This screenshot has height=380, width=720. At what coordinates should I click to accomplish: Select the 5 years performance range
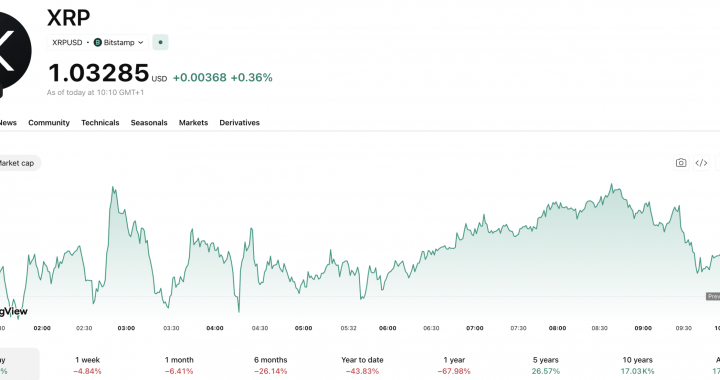[x=546, y=365]
